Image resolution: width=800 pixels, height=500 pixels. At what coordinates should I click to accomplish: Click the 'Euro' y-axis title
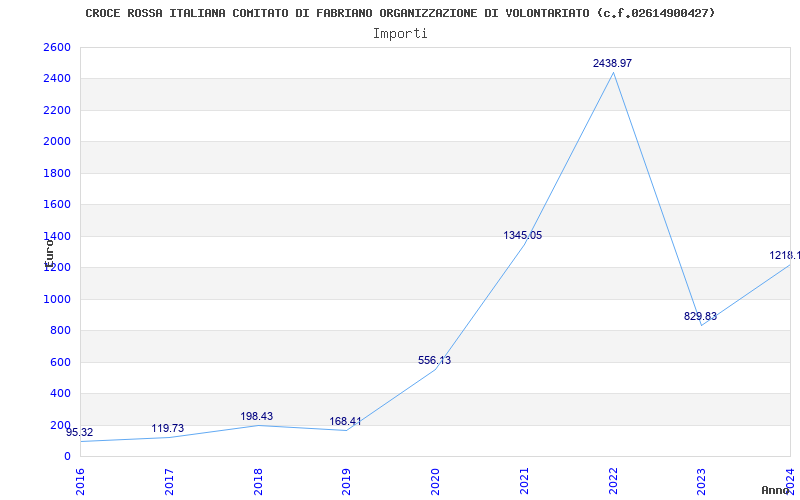coord(49,254)
